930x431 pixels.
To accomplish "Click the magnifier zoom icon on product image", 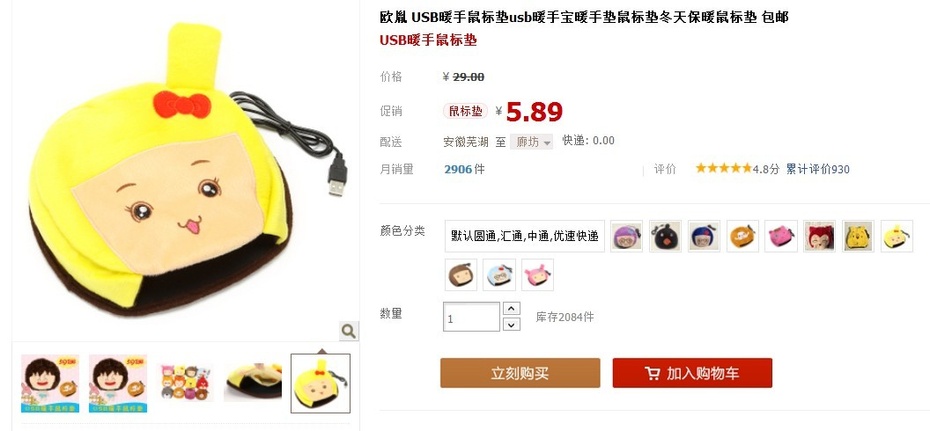I will [x=349, y=331].
